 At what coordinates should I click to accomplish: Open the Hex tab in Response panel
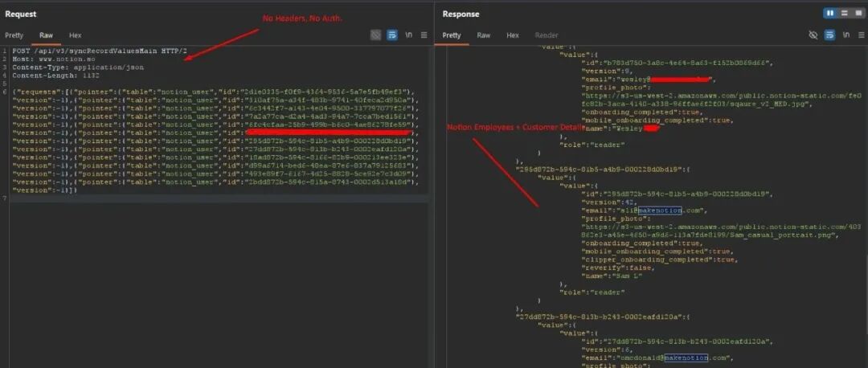[513, 35]
